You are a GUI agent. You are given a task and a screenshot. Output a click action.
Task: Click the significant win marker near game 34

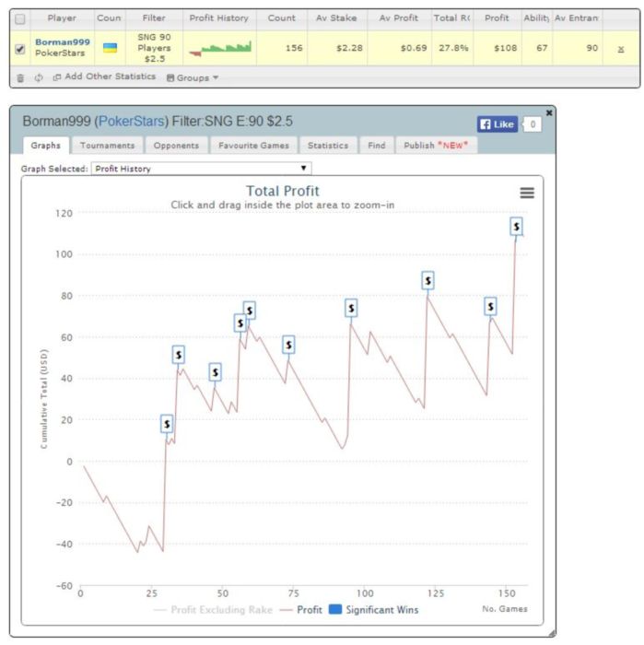179,355
